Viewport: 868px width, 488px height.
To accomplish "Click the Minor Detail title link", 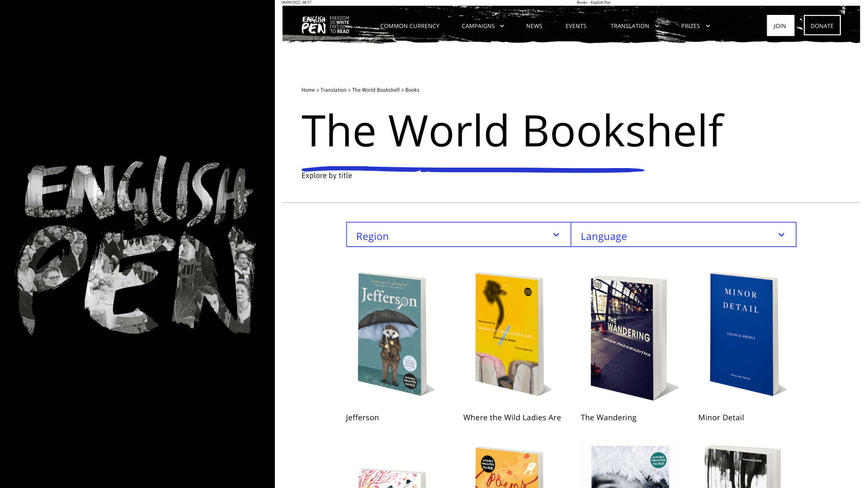I will 721,418.
